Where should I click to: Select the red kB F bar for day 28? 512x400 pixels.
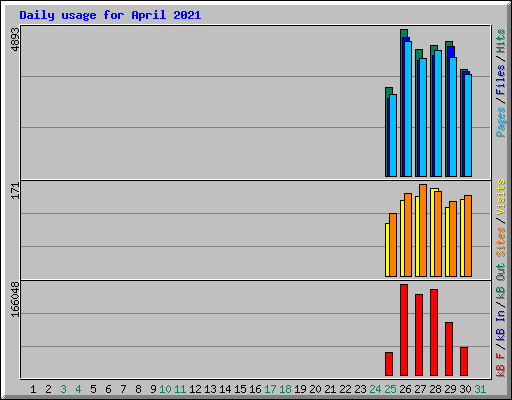[x=434, y=333]
